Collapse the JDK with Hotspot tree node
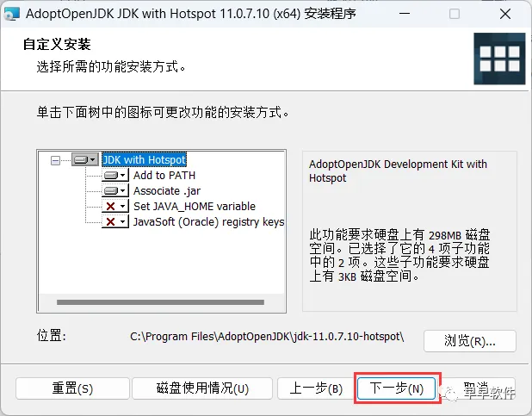The height and width of the screenshot is (416, 532). point(55,160)
